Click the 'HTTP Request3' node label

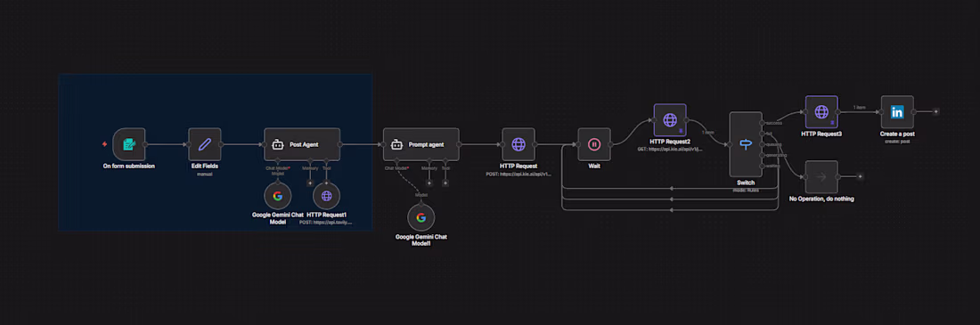821,134
